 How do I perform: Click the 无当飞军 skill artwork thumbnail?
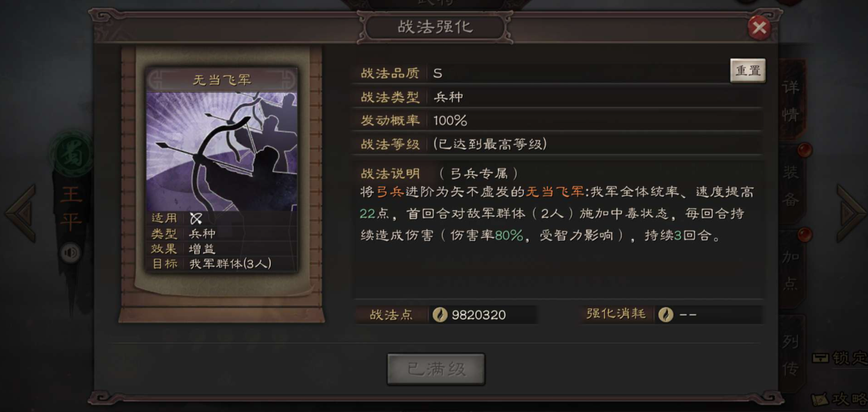click(222, 151)
